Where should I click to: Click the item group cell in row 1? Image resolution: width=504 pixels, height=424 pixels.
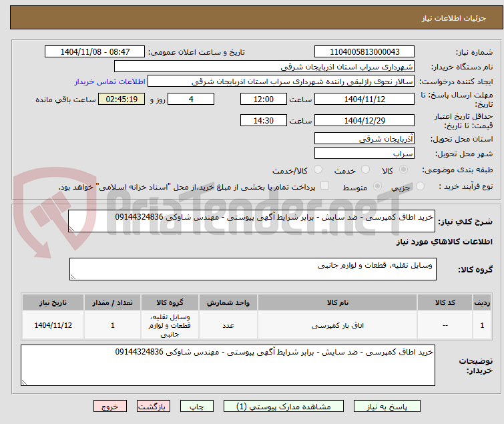(x=170, y=325)
